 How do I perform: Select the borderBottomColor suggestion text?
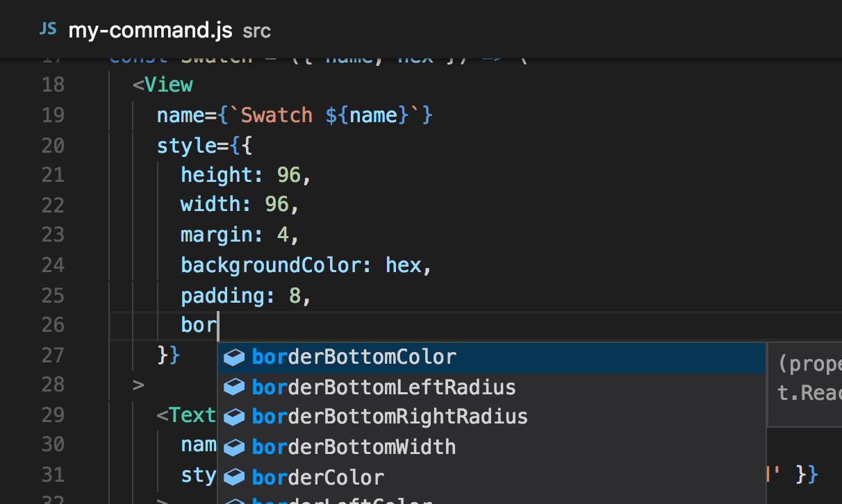354,357
